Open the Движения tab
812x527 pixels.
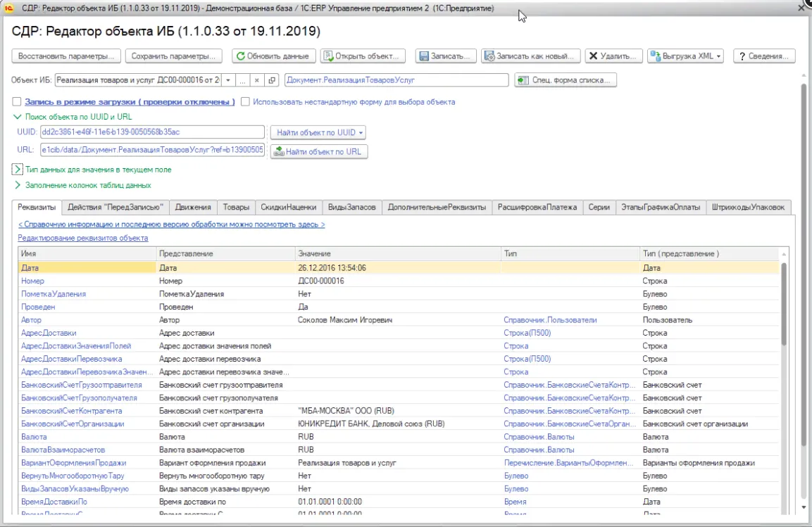193,207
